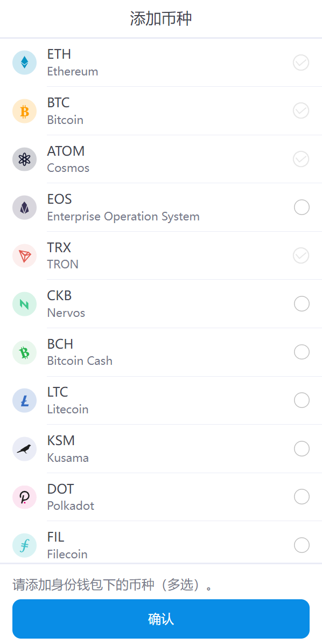Click the Polkadot coin logo
The image size is (322, 644).
click(x=24, y=496)
